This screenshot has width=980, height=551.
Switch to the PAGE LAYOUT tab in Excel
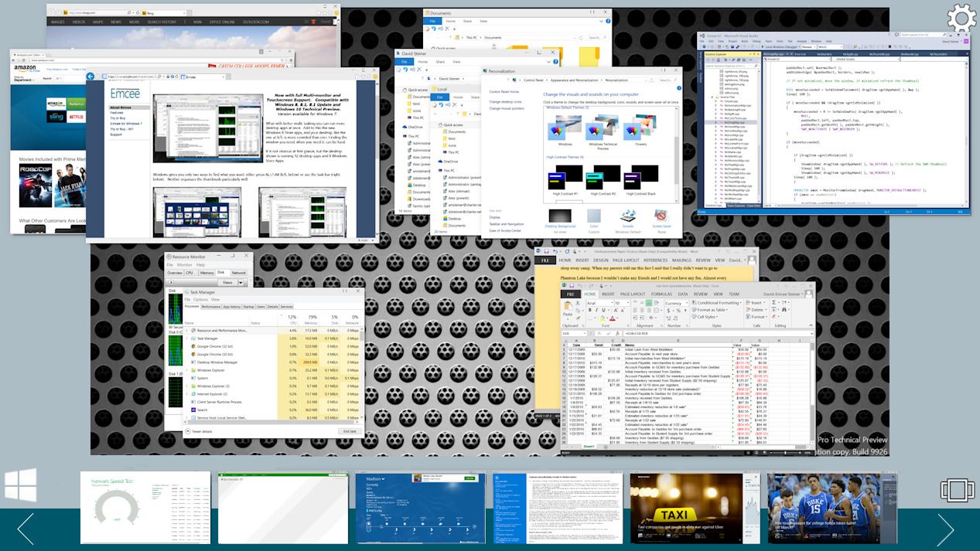coord(632,294)
